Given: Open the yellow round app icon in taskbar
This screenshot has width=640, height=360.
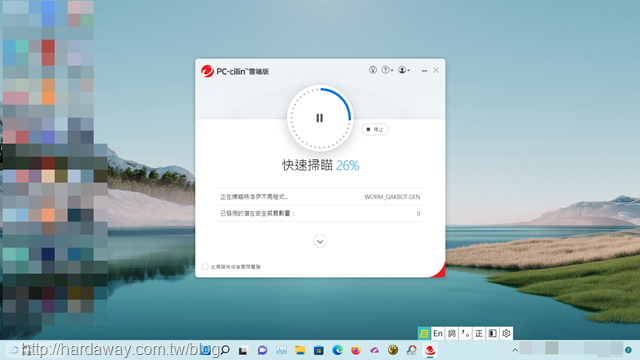Looking at the screenshot, I should (x=393, y=350).
